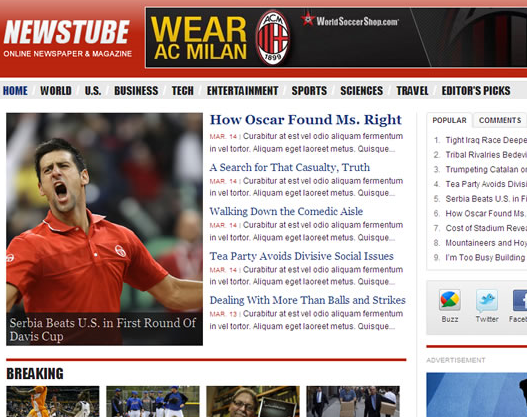Viewport: 527px width, 417px height.
Task: Click the blue sidebar advertisement image
Action: (477, 395)
